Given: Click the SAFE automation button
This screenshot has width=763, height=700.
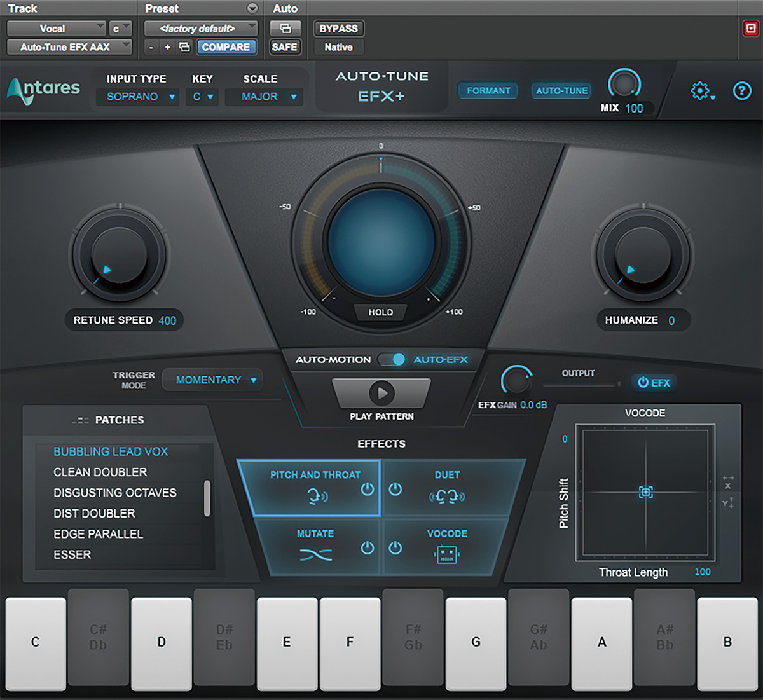Looking at the screenshot, I should click(x=284, y=47).
